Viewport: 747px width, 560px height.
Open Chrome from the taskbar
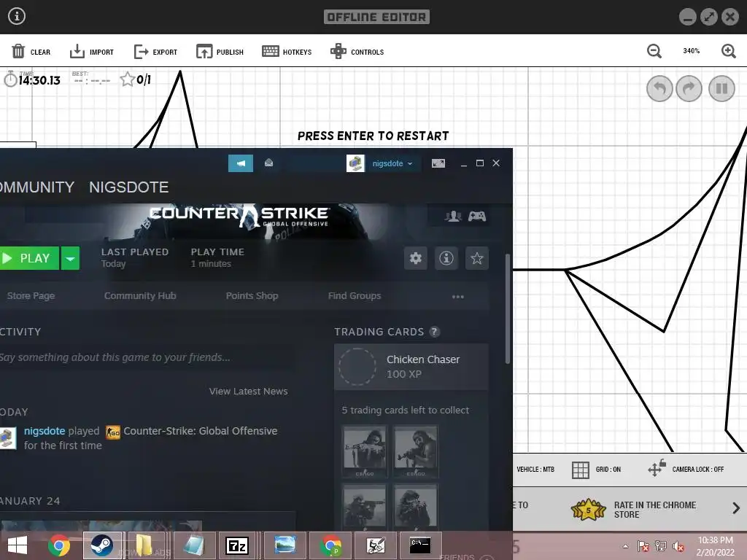[59, 545]
